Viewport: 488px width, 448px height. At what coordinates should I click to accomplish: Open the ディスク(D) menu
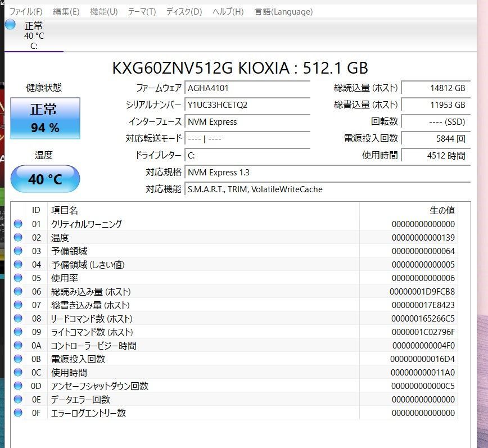pos(184,12)
